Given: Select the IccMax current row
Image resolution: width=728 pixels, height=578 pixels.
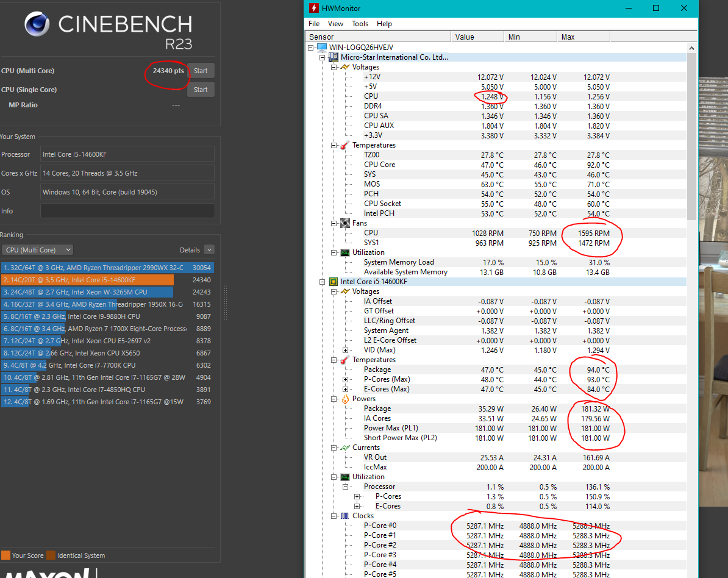Looking at the screenshot, I should tap(496, 467).
